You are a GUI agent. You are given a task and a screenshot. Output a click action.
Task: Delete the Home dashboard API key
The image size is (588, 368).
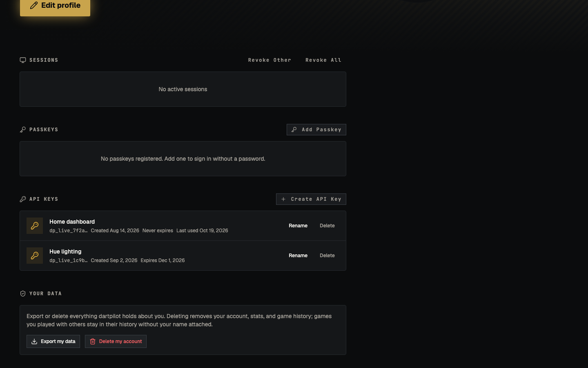coord(327,226)
